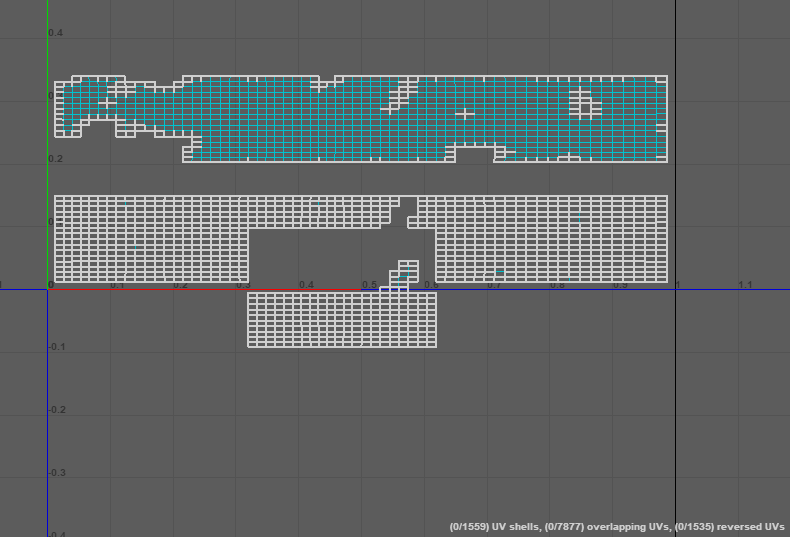The width and height of the screenshot is (790, 537).
Task: Select the rectangular UV shell below the U axis
Action: [x=342, y=320]
